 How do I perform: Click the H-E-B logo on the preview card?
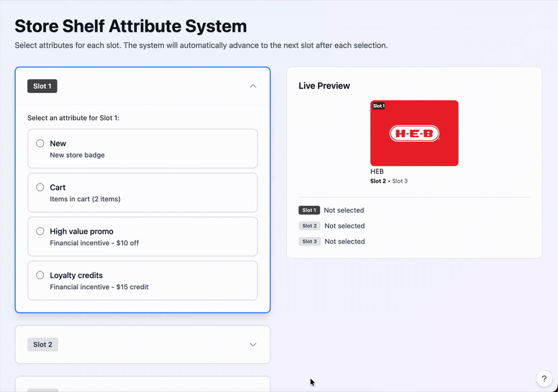pos(414,132)
